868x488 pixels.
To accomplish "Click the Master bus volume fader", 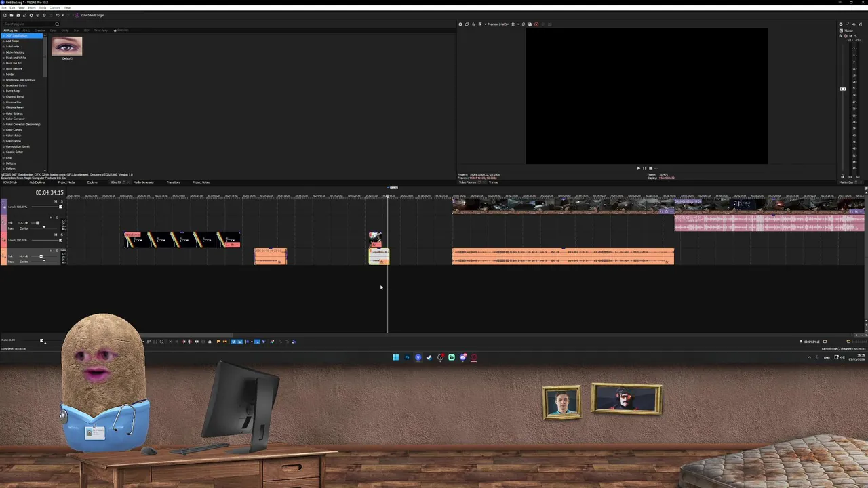I will [x=843, y=89].
